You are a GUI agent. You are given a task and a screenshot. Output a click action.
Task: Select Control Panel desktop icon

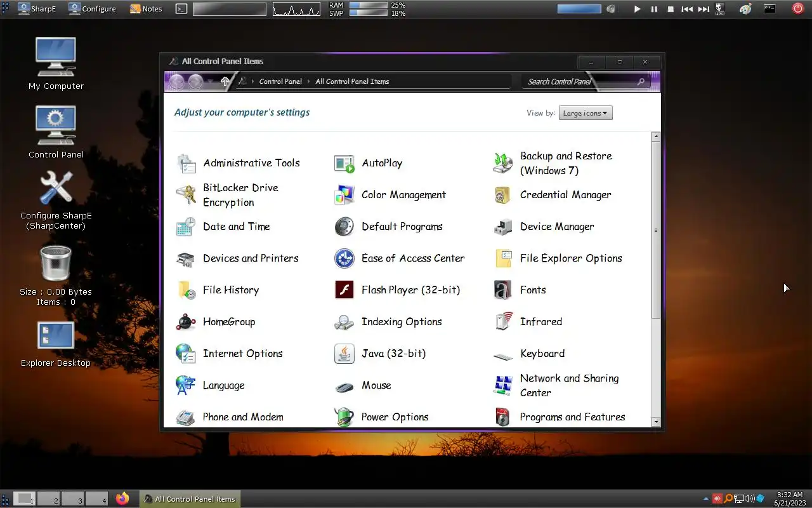56,132
